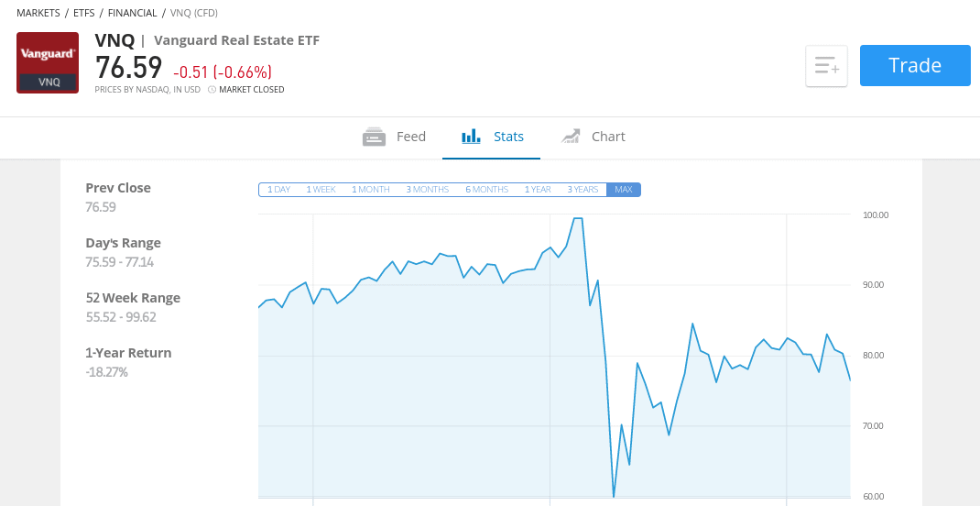Click the Chart trend arrow icon
Image resolution: width=980 pixels, height=506 pixels.
(x=570, y=137)
